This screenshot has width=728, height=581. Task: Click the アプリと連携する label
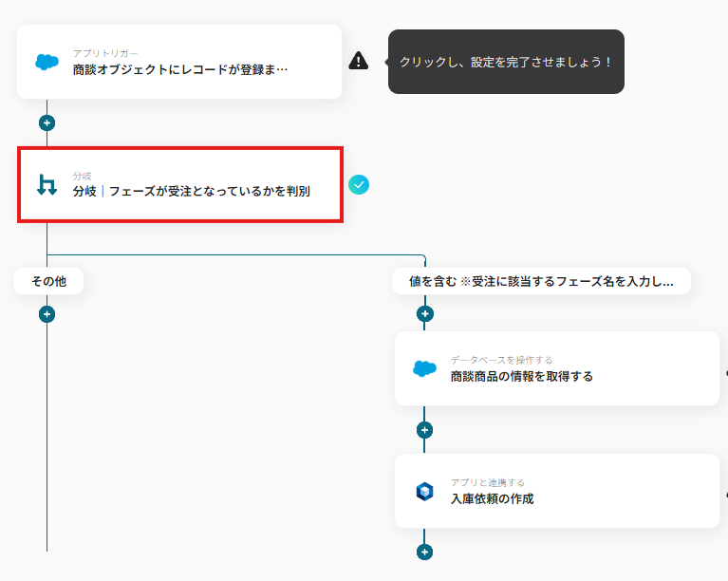pos(488,482)
